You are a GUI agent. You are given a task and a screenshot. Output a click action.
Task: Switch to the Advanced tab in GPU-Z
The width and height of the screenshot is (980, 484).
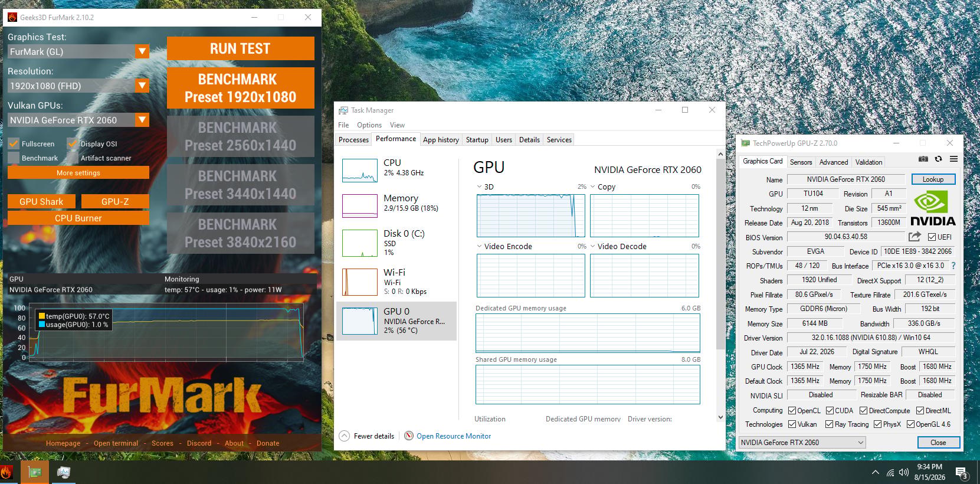coord(833,162)
